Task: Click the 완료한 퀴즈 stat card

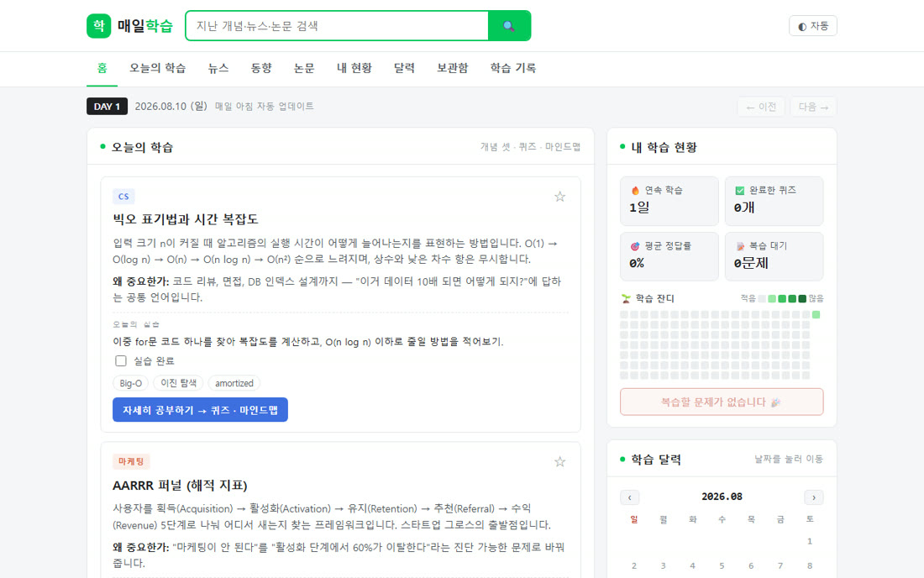Action: [x=774, y=201]
